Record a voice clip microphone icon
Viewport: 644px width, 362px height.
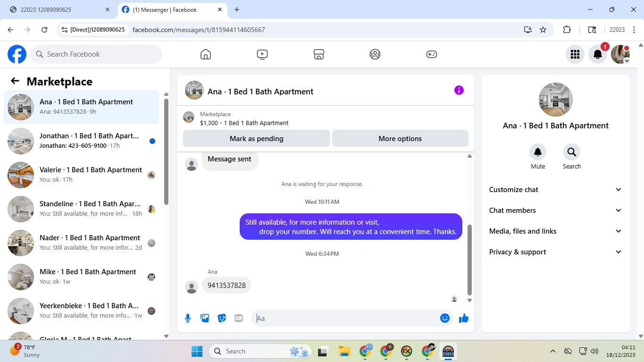point(188,318)
